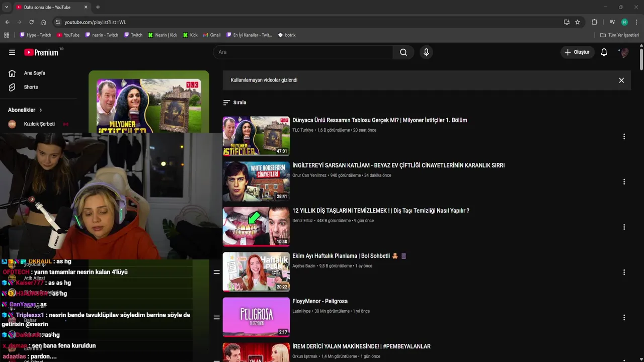Open the Sırala sort dropdown

coord(235,103)
